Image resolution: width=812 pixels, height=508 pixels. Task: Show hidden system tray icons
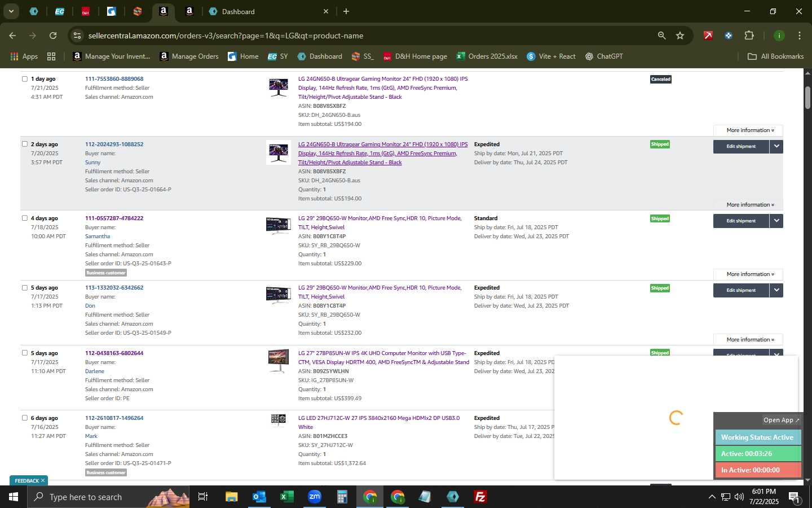pos(712,497)
